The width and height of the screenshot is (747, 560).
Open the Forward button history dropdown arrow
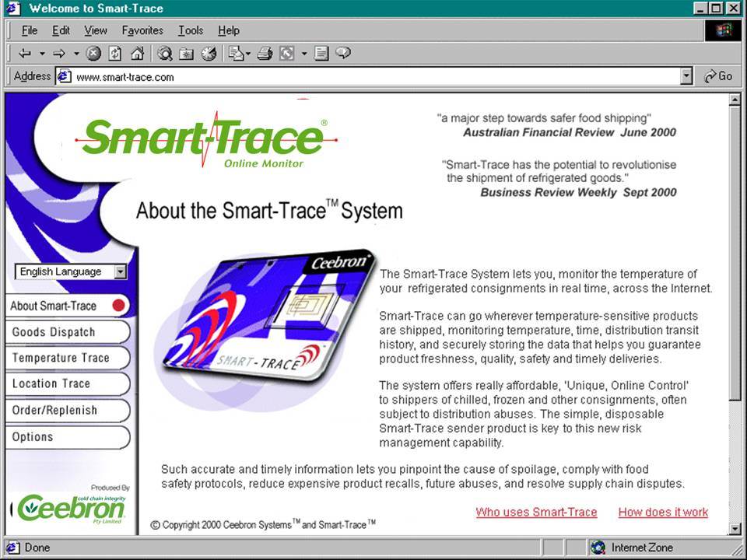[x=76, y=54]
